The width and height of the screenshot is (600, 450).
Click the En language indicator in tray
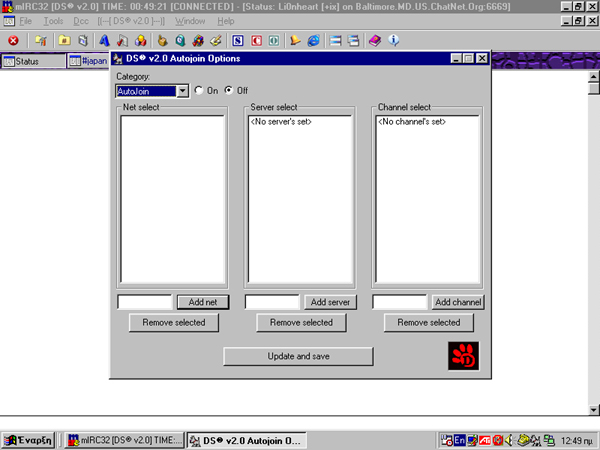point(459,440)
